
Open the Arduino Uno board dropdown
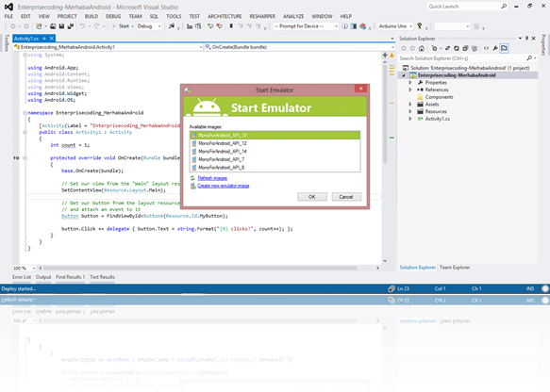(x=410, y=26)
